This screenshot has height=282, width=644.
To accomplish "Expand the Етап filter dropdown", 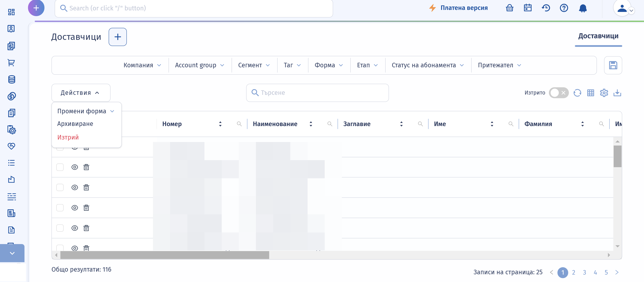I will (367, 65).
